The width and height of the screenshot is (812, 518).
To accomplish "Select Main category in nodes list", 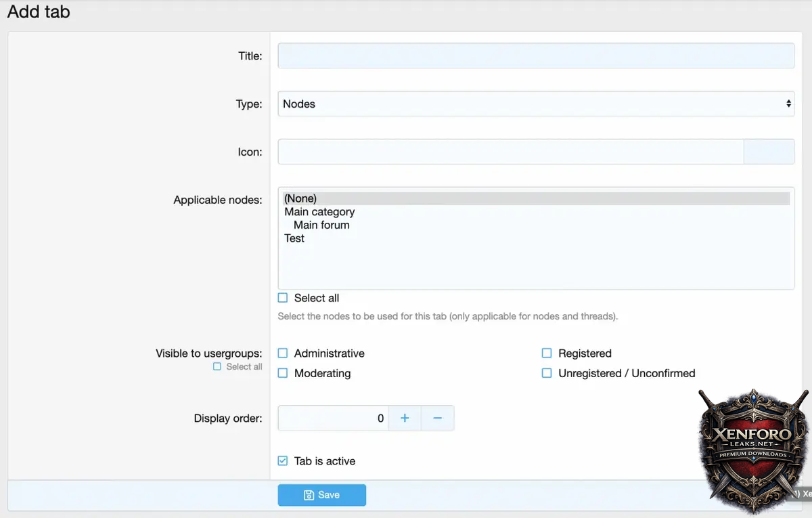I will click(x=319, y=212).
